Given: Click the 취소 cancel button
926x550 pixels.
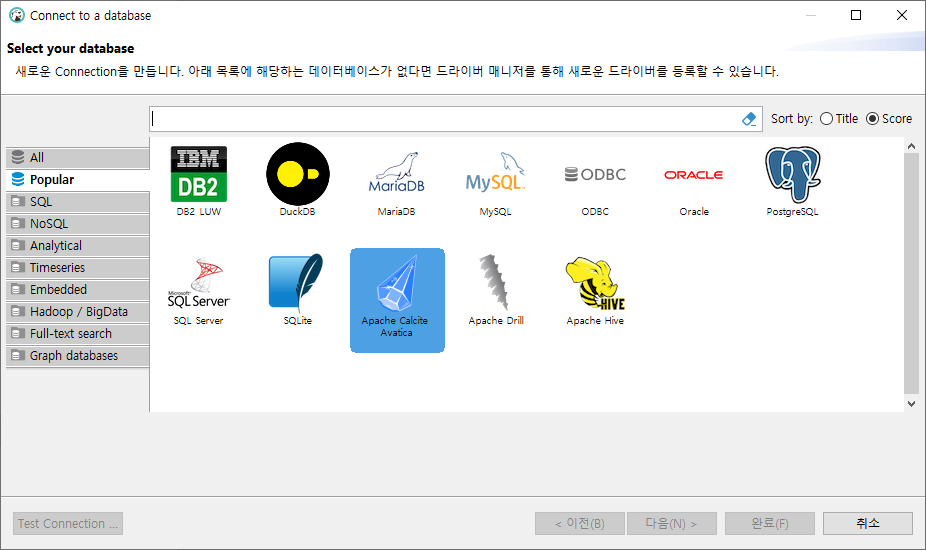Looking at the screenshot, I should coord(868,523).
